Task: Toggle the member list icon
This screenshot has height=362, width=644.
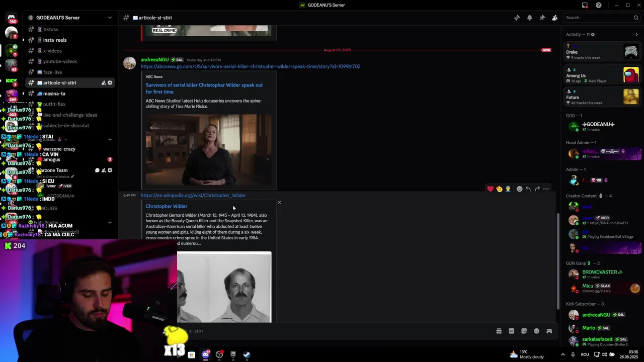Action: (x=554, y=18)
